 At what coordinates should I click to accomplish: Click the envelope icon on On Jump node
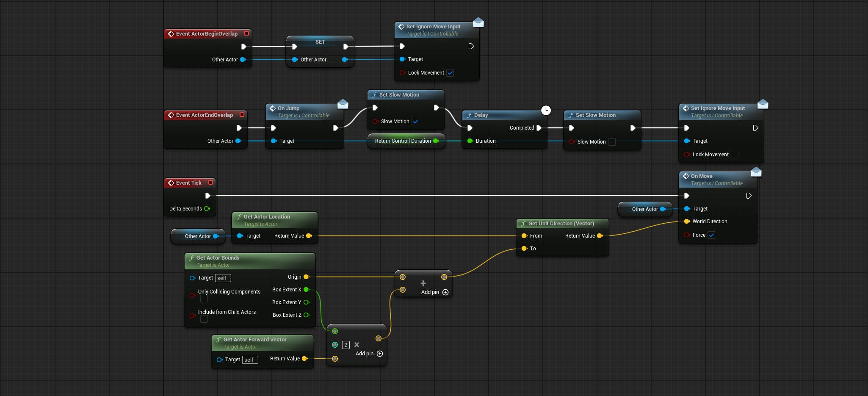[x=343, y=104]
